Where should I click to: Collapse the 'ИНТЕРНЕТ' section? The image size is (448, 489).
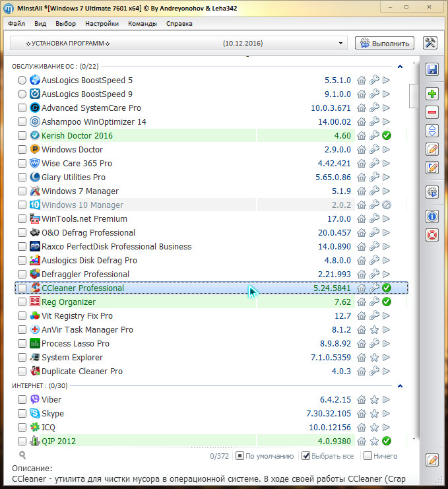[x=400, y=386]
